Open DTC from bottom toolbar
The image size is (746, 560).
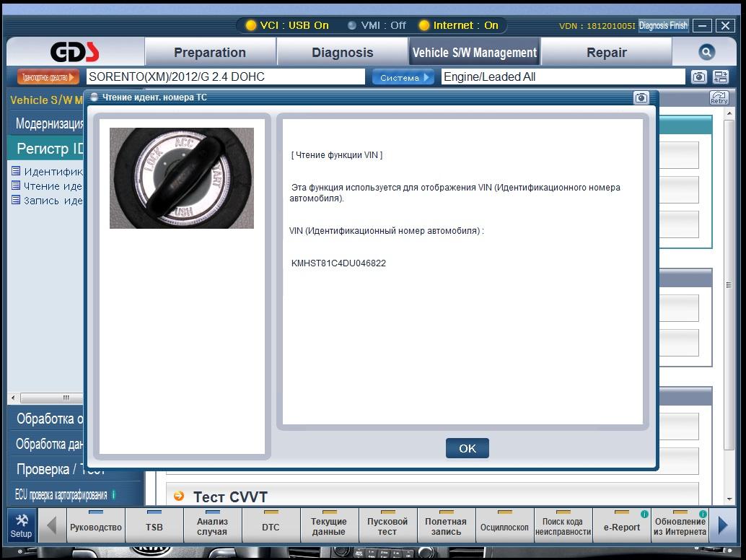pos(271,526)
